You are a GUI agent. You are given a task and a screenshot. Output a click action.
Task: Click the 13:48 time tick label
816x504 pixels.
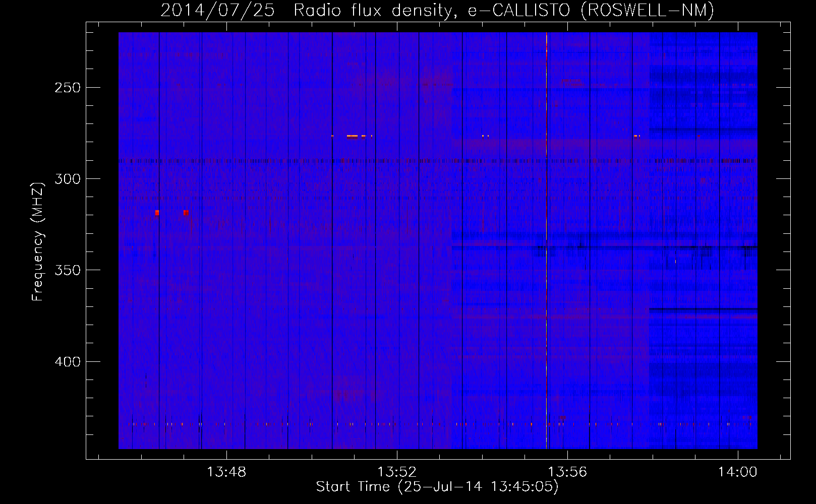pos(226,472)
